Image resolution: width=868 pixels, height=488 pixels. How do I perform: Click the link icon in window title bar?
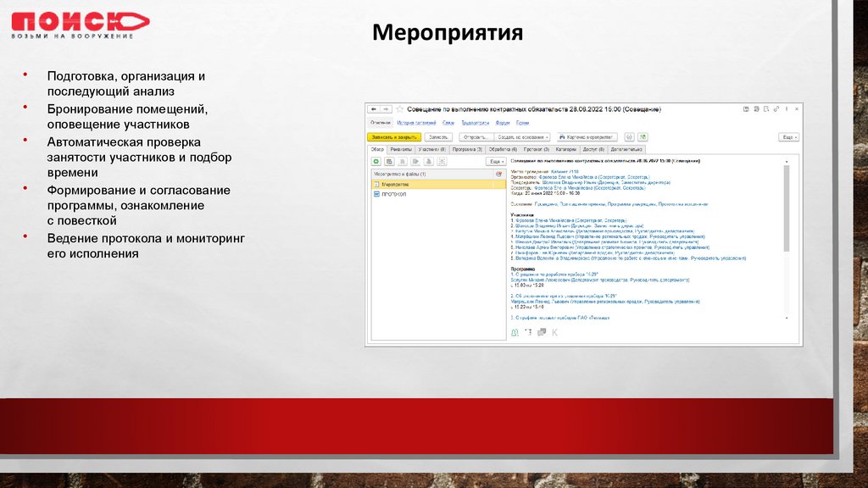776,109
